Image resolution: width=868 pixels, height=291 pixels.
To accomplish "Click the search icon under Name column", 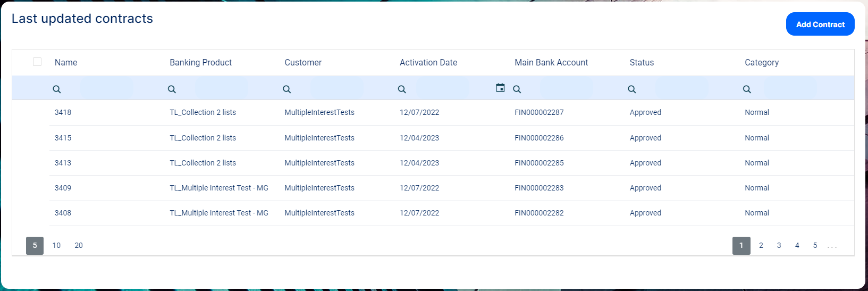I will coord(57,89).
